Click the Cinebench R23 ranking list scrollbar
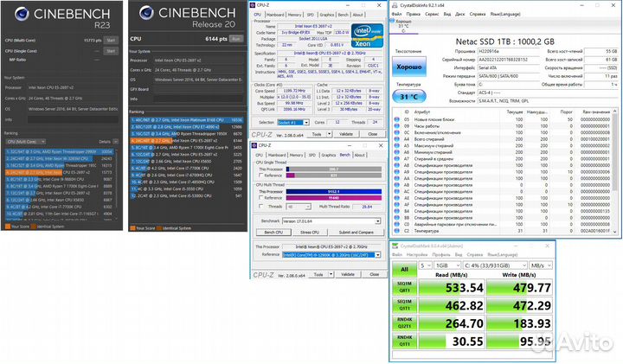 pos(116,182)
